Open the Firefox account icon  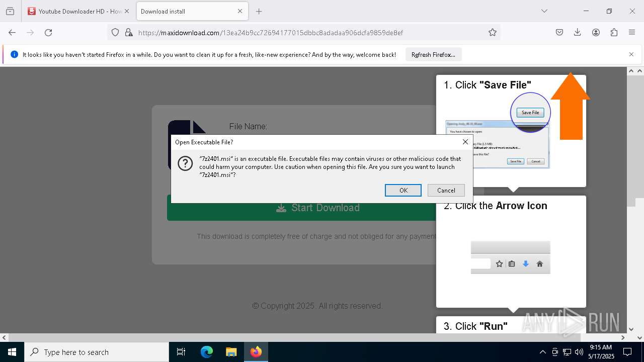click(596, 32)
